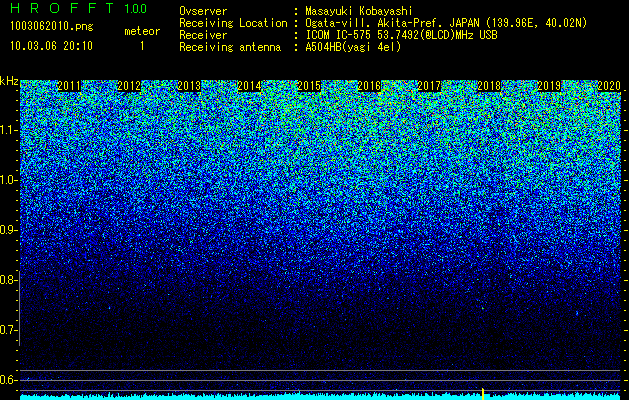
Task: Click the 0.8 kHz axis label
Action: click(x=8, y=280)
